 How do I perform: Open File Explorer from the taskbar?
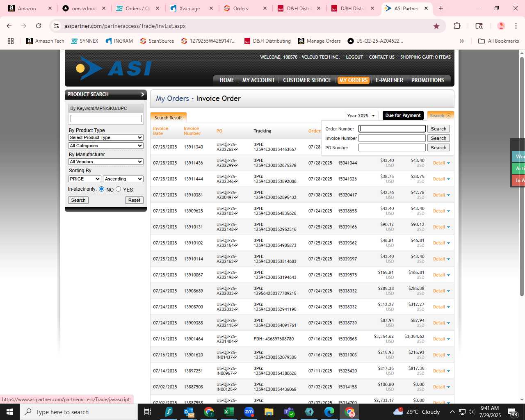[x=269, y=412]
